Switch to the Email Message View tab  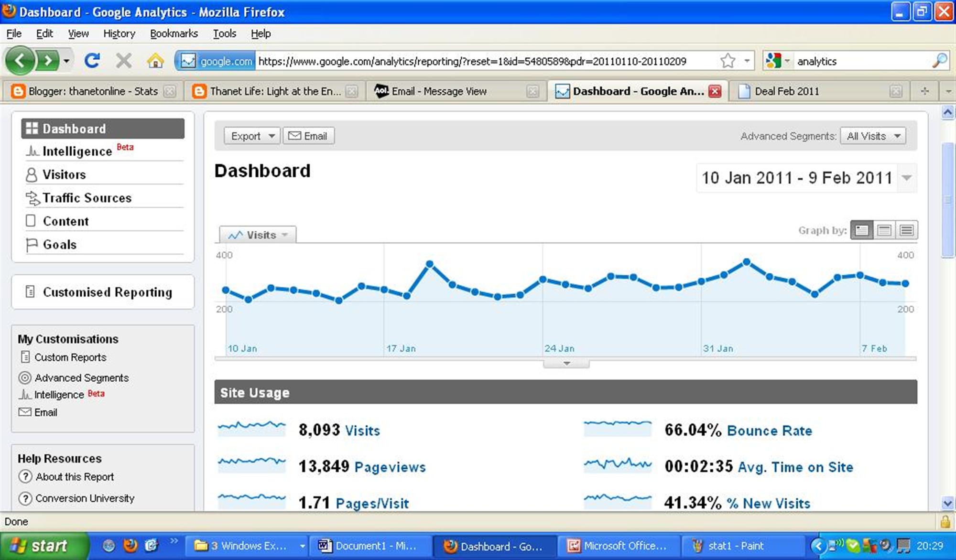click(x=456, y=91)
